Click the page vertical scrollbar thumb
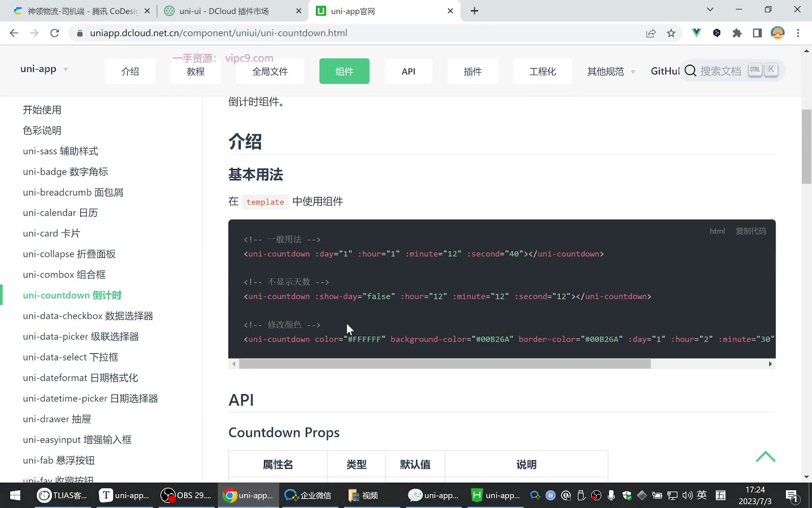The width and height of the screenshot is (812, 508). click(806, 146)
